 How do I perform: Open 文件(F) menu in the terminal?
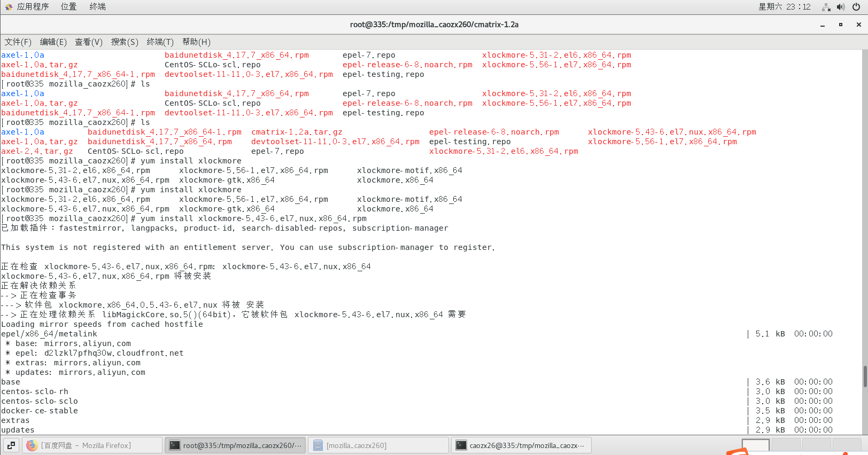click(18, 42)
